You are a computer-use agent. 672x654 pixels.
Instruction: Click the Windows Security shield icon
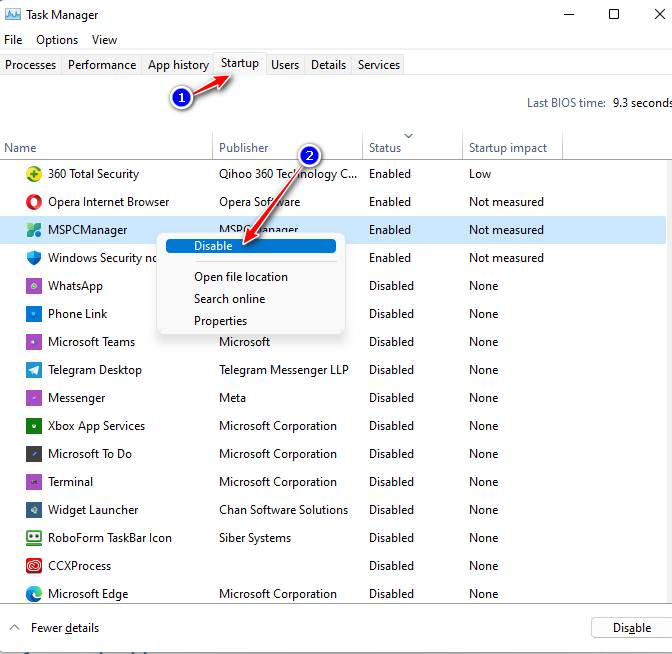tap(34, 258)
